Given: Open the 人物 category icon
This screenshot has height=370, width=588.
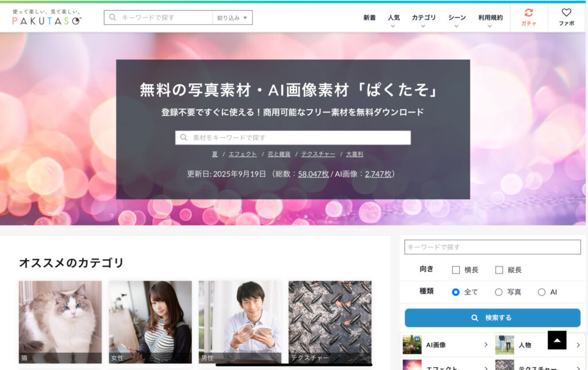Looking at the screenshot, I should [504, 345].
